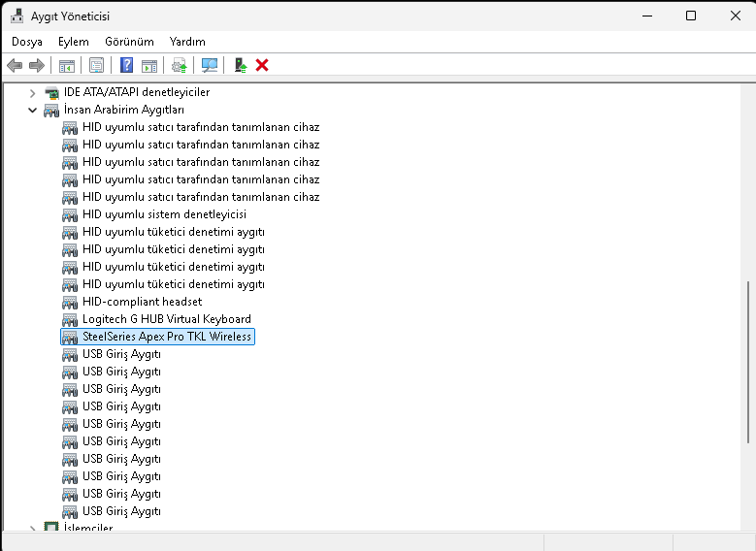Image resolution: width=756 pixels, height=551 pixels.
Task: Click the Aygıt Yöneticisi title bar icon
Action: tap(16, 16)
